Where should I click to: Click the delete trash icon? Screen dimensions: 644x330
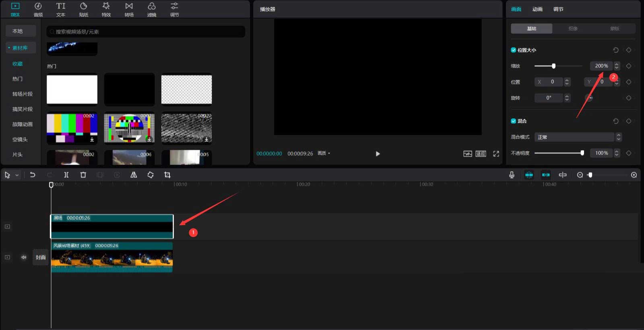click(x=83, y=175)
